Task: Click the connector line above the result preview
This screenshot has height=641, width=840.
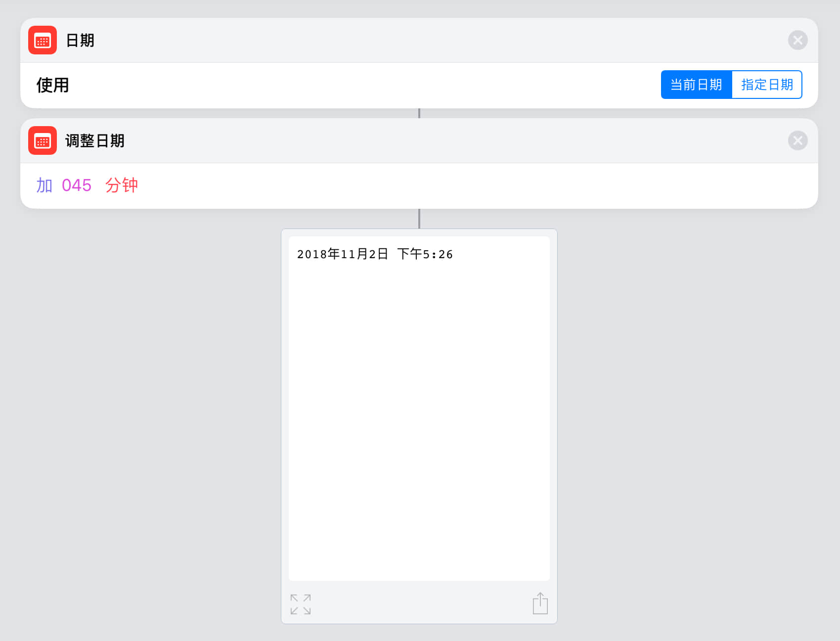Action: coord(419,219)
